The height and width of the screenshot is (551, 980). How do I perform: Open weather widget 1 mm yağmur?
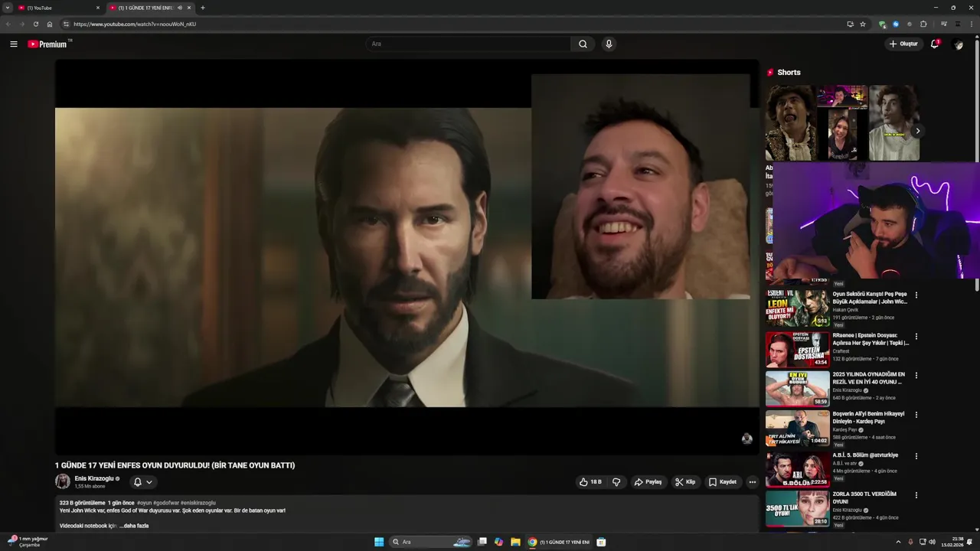tap(28, 542)
